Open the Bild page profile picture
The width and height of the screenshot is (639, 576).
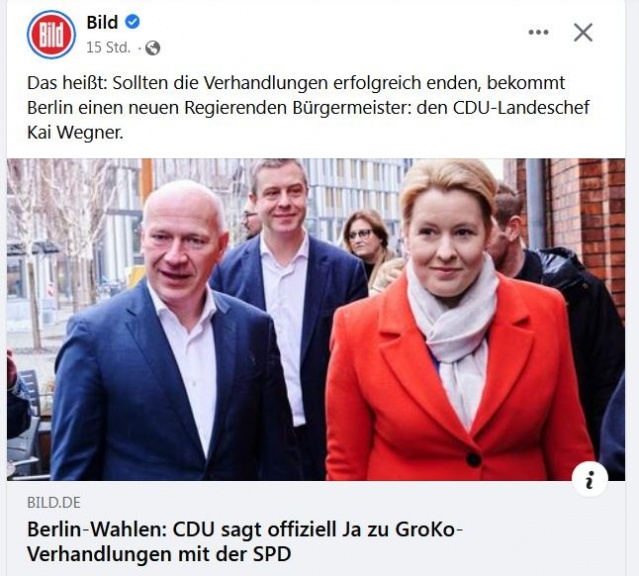click(x=51, y=34)
